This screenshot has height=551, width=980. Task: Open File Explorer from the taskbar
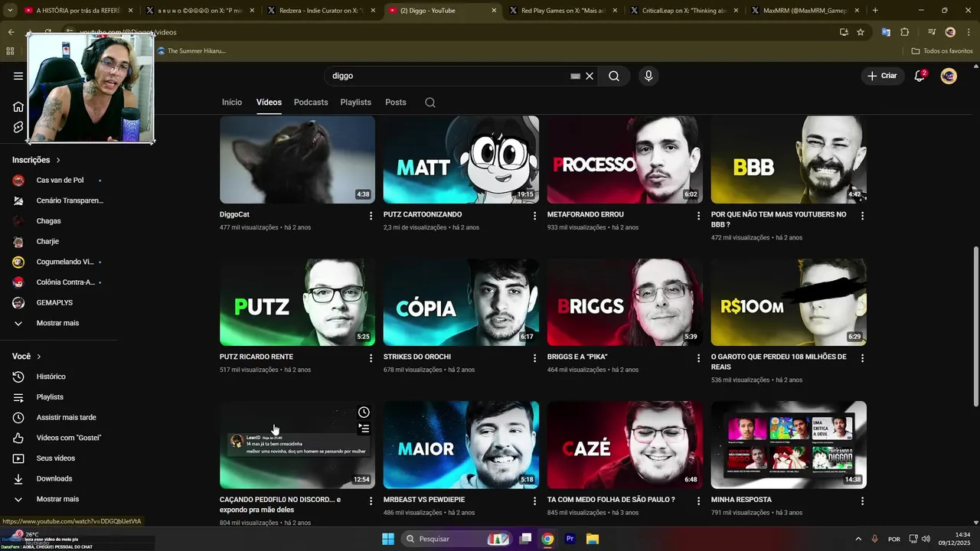click(x=592, y=539)
